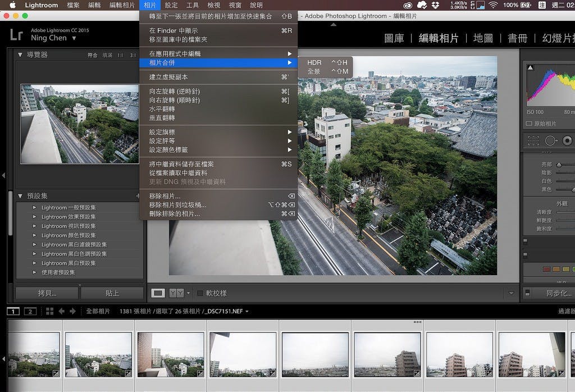Open grid view from filmstrip toolbar

click(49, 311)
